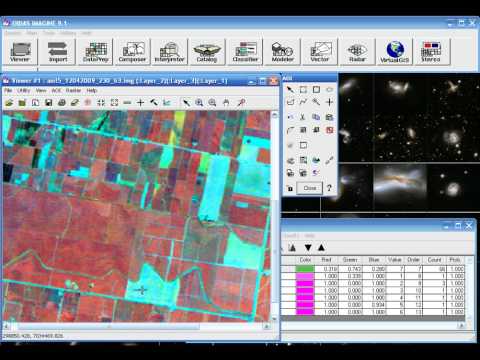This screenshot has height=360, width=480.
Task: Select the Radar module icon
Action: coord(357,52)
